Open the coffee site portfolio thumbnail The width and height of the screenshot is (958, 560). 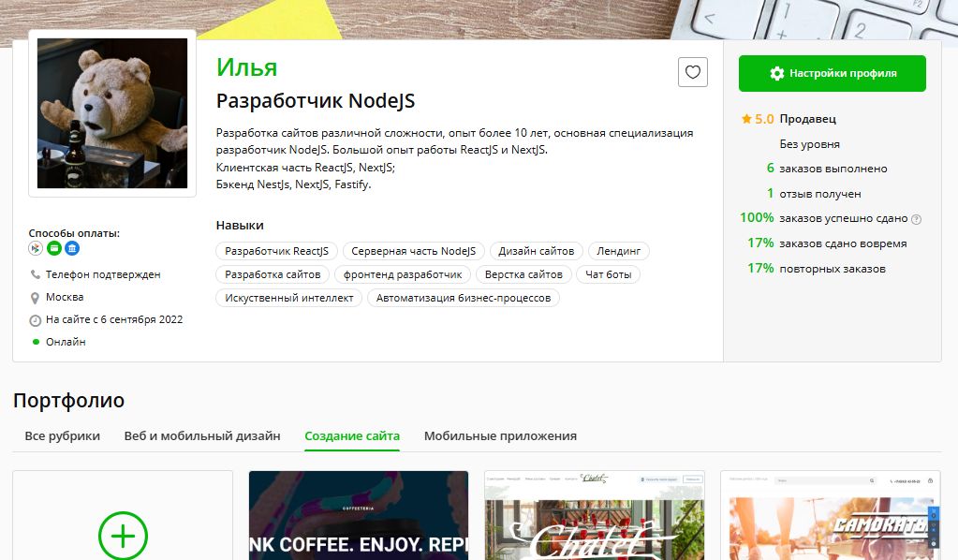coord(359,515)
